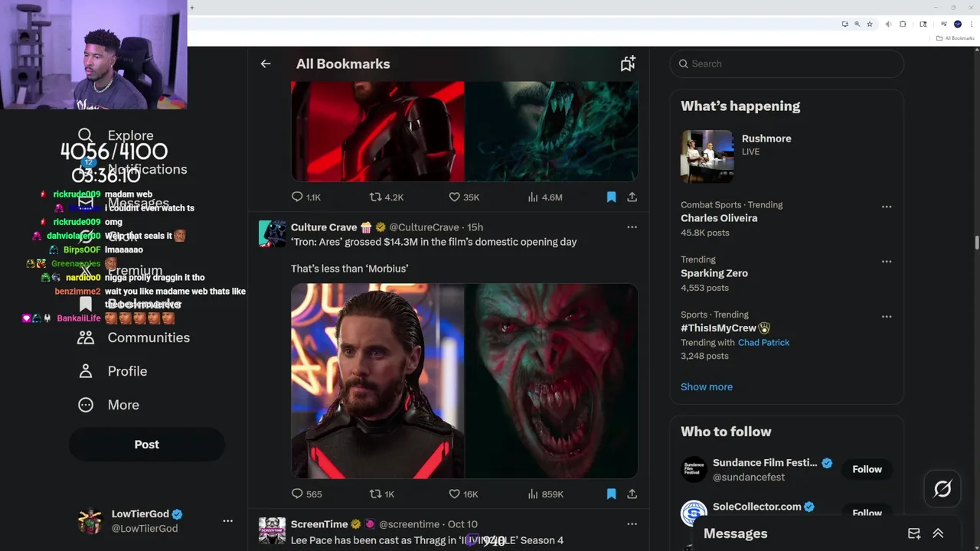980x551 pixels.
Task: Open more options for #ThisIsMyCrew trend
Action: [887, 317]
